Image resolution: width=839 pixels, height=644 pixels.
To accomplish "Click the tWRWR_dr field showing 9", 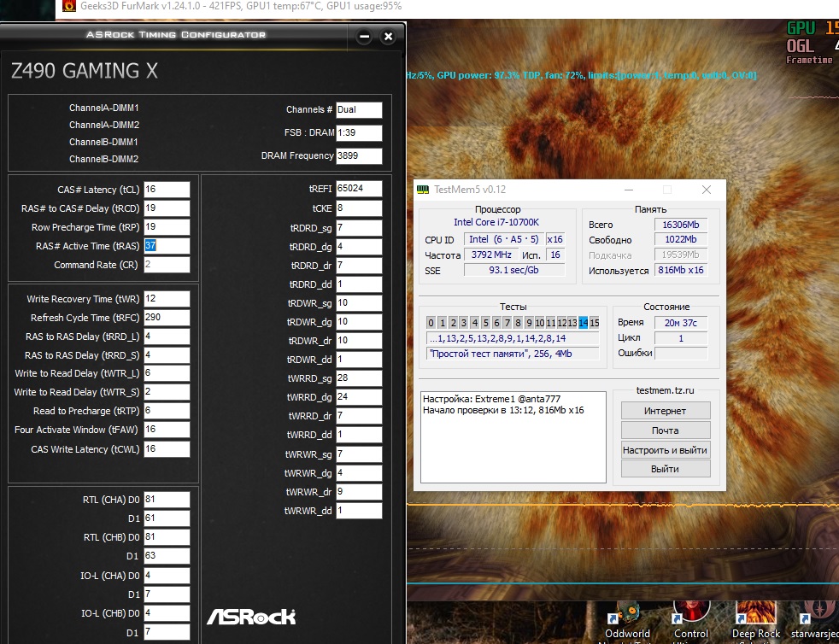I will tap(359, 492).
